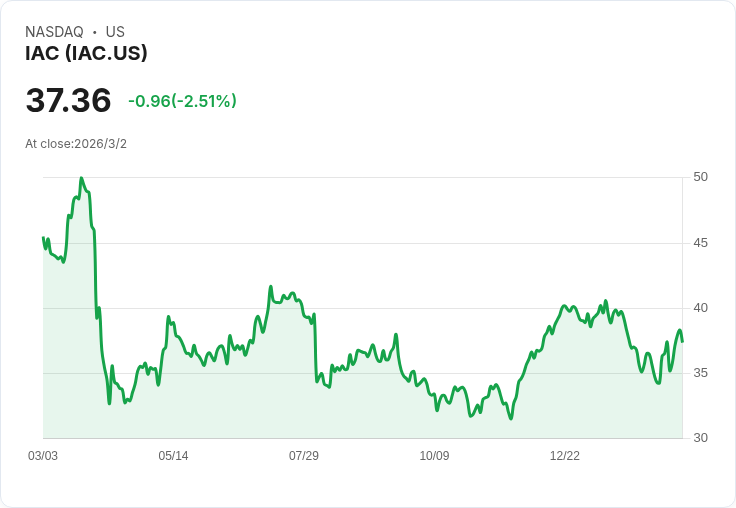Click the NASDAQ exchange label
The width and height of the screenshot is (736, 508).
[x=54, y=32]
